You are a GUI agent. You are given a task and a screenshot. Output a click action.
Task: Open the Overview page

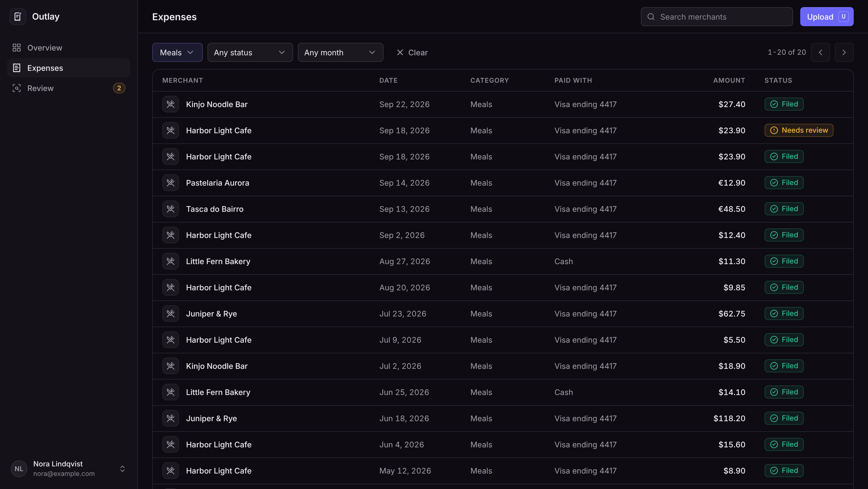click(68, 48)
